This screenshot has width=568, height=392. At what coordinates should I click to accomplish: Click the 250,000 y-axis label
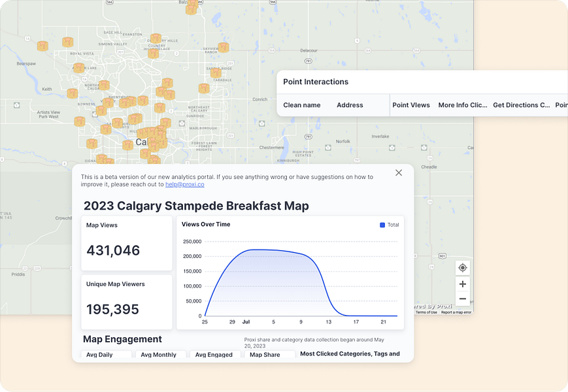[192, 242]
